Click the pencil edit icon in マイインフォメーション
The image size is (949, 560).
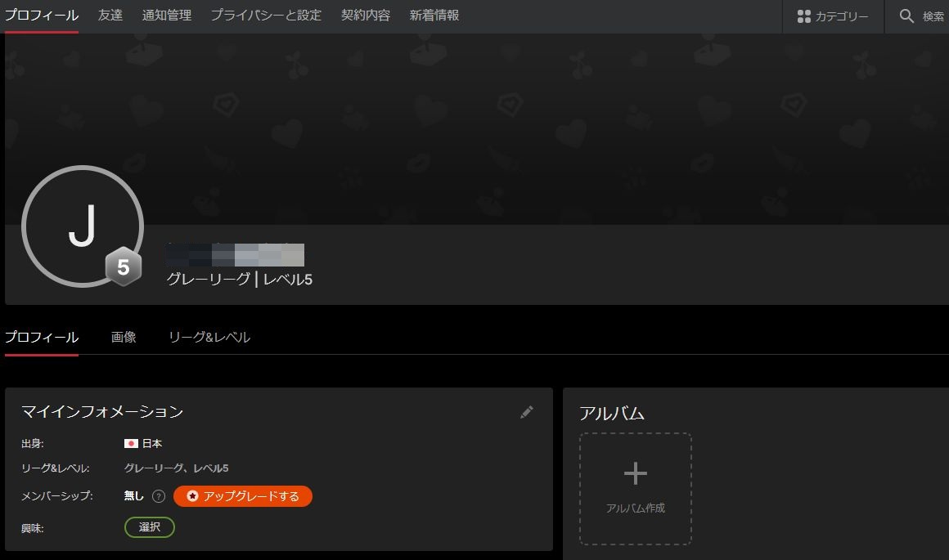pos(526,412)
